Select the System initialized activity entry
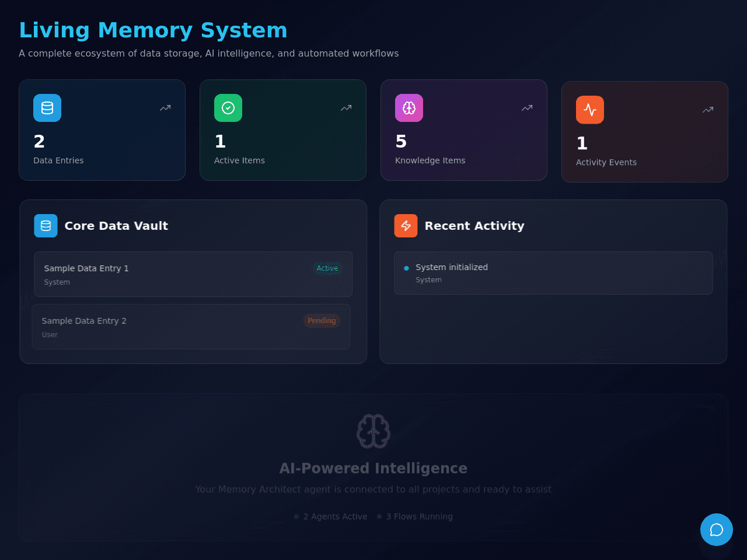The height and width of the screenshot is (560, 747). tap(554, 273)
